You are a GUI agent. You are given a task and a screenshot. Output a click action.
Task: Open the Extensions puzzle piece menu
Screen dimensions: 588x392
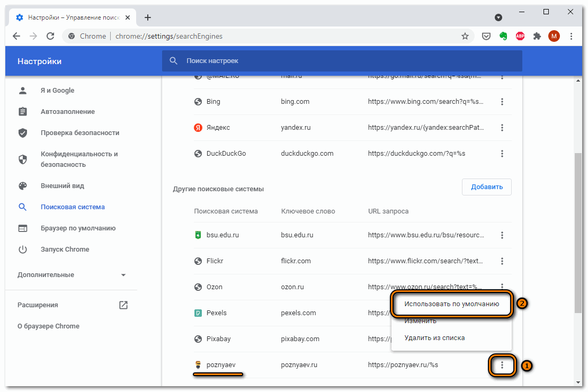click(537, 36)
